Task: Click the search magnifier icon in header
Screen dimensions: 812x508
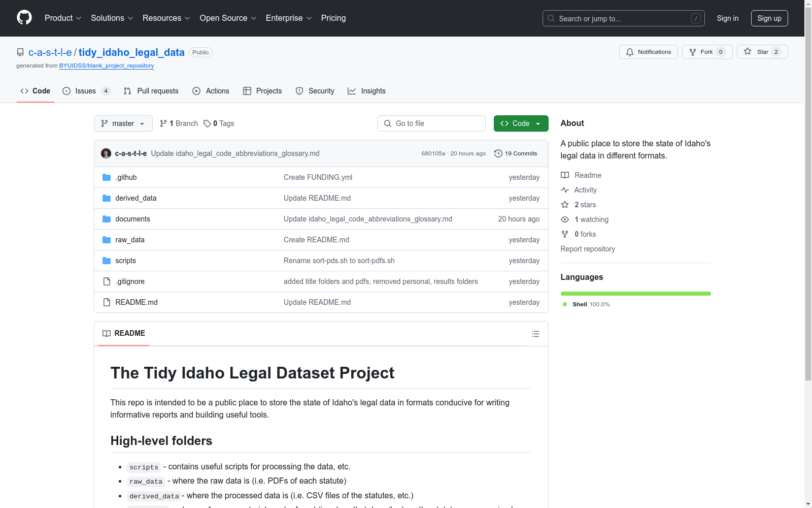Action: [x=551, y=18]
